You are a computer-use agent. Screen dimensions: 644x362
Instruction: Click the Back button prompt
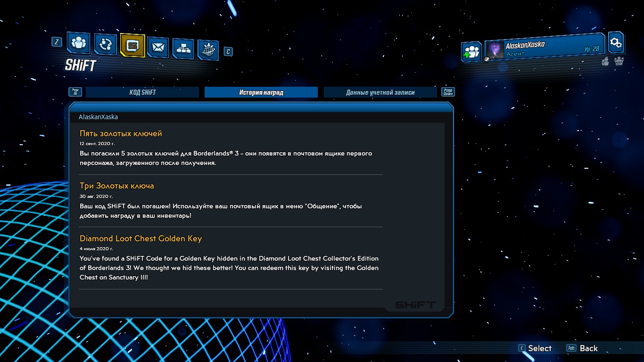(x=582, y=348)
